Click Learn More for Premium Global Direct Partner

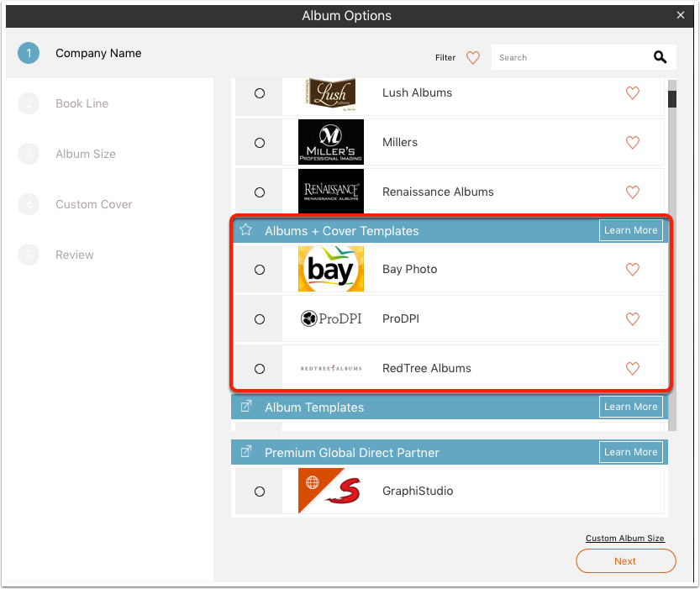(x=630, y=452)
